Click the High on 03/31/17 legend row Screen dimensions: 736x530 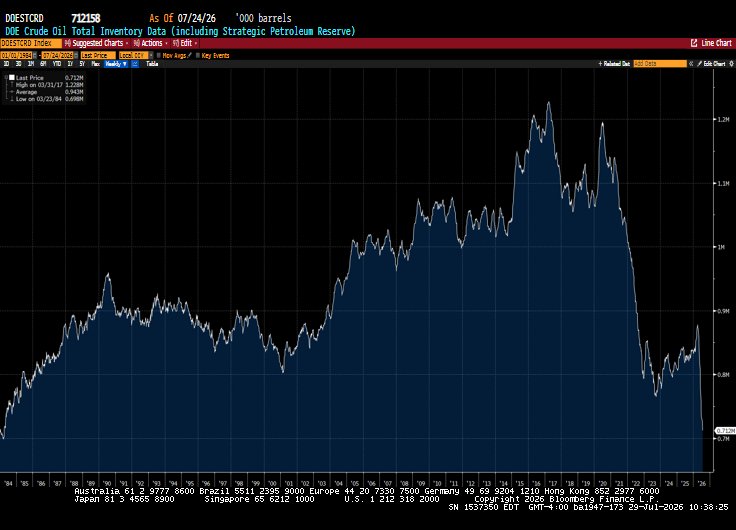click(x=47, y=85)
